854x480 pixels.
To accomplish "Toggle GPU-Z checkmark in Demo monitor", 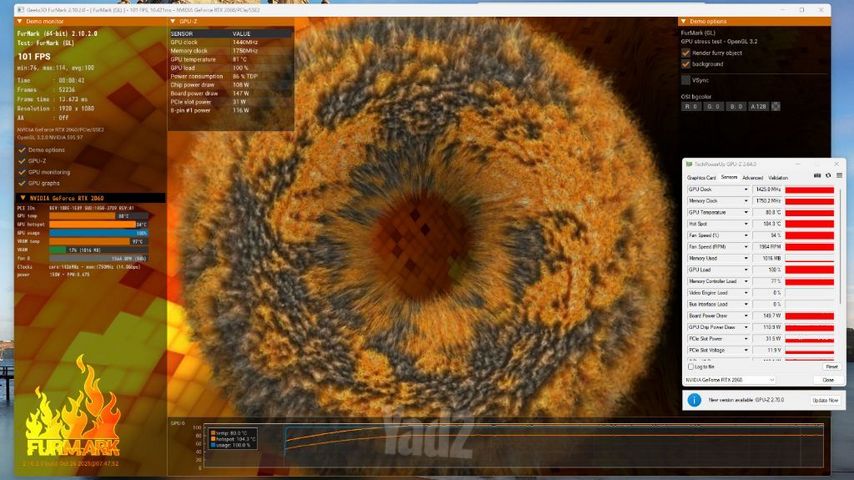I will tap(22, 161).
